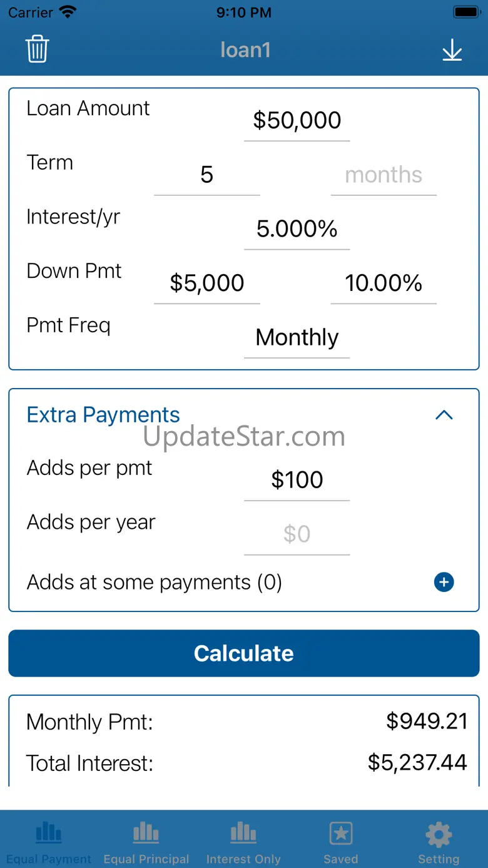Edit the Loan Amount $50,000 field
This screenshot has height=868, width=488.
point(297,121)
